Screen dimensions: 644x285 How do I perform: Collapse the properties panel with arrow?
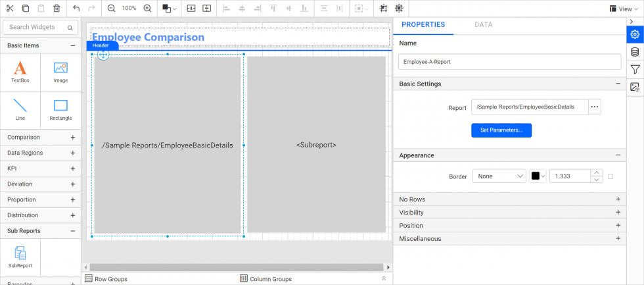(632, 21)
